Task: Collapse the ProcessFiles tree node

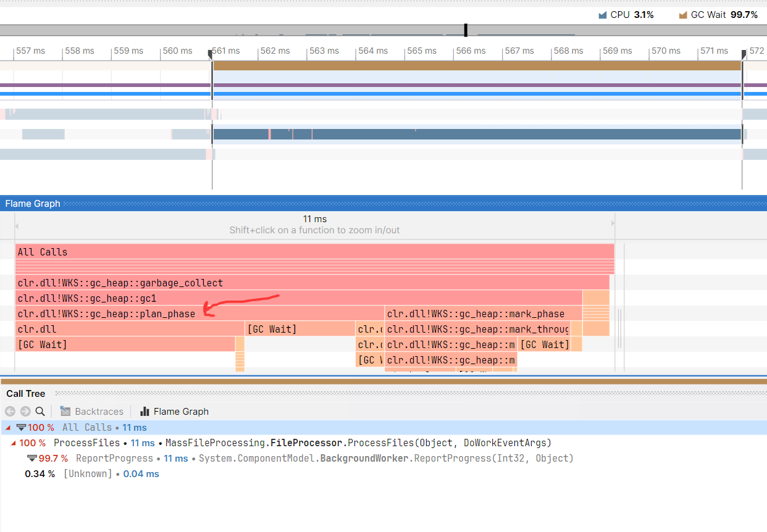Action: click(13, 443)
